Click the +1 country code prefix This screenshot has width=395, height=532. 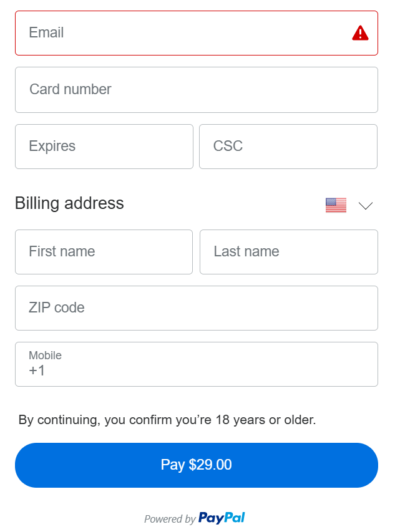(x=37, y=371)
